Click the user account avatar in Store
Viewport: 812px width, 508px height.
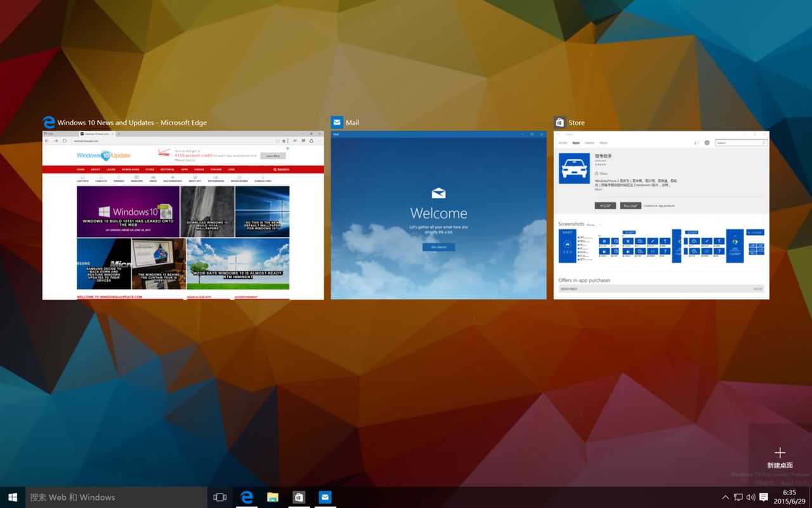coord(707,143)
